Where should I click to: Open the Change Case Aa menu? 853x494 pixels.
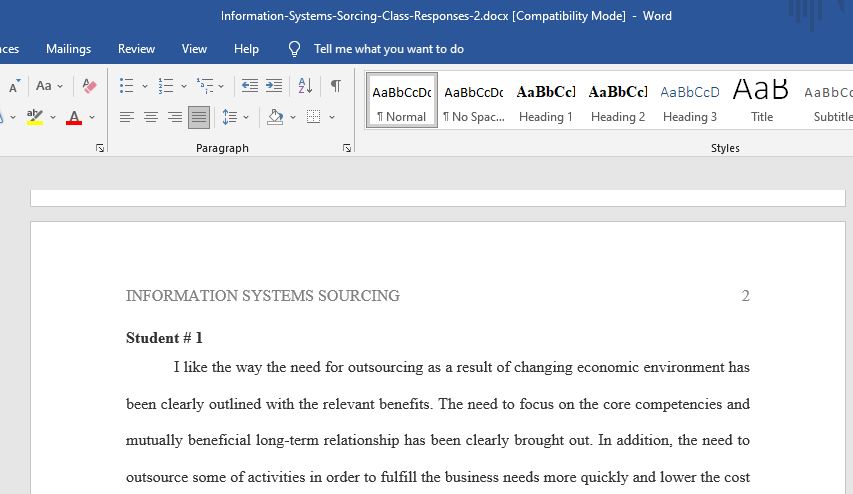(44, 86)
